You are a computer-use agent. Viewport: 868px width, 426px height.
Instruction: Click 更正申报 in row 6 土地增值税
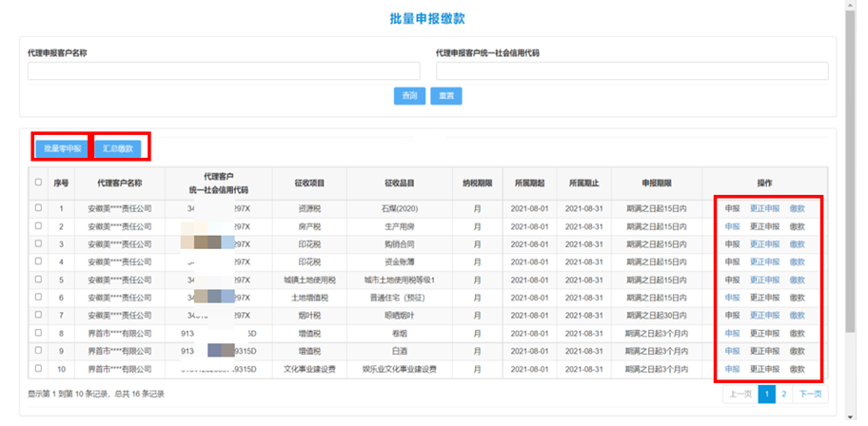point(765,298)
